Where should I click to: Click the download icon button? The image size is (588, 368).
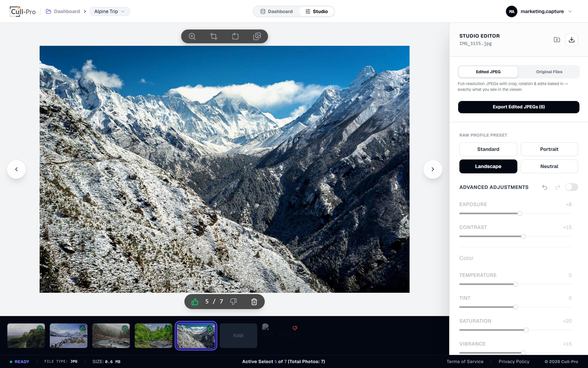[x=571, y=40]
